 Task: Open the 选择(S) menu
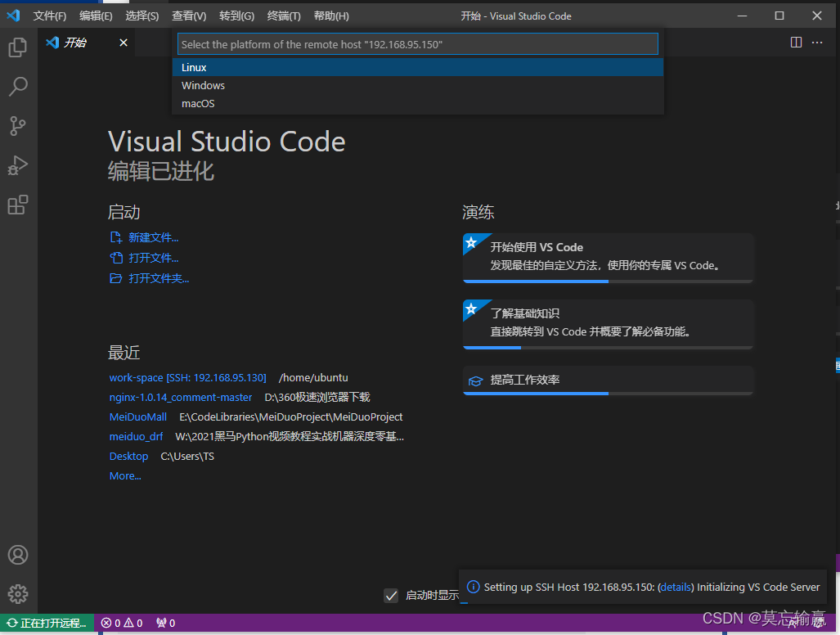pyautogui.click(x=142, y=16)
